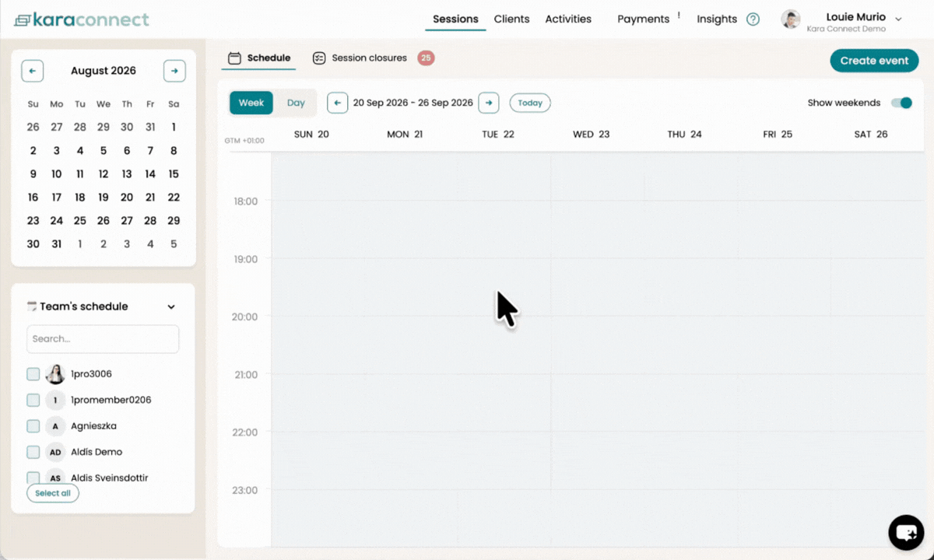
Task: Click the Create event button
Action: (x=874, y=61)
